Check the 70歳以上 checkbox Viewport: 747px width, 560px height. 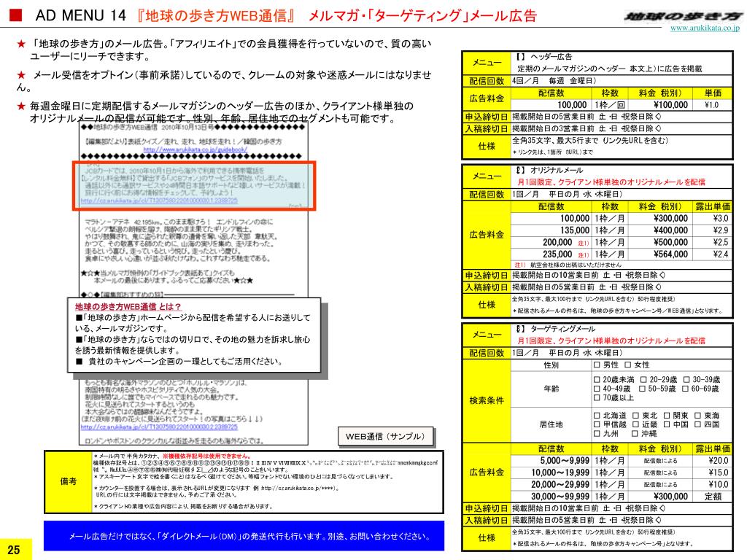(x=597, y=397)
